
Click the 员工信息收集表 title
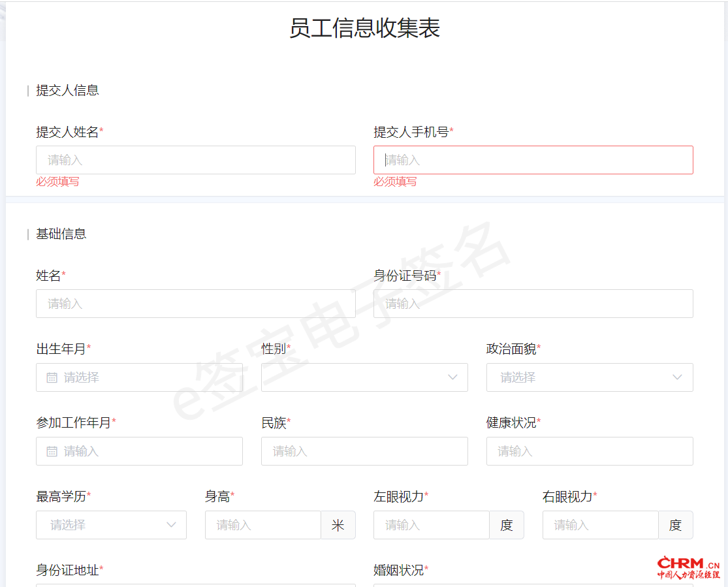364,28
